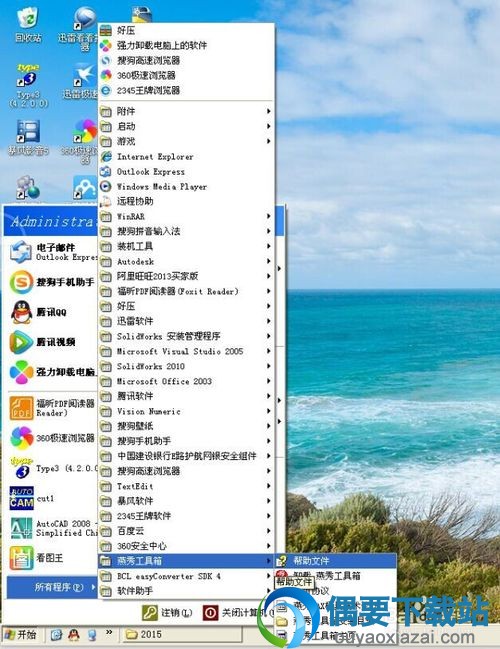Open 腾讯软件 program folder

pyautogui.click(x=186, y=396)
